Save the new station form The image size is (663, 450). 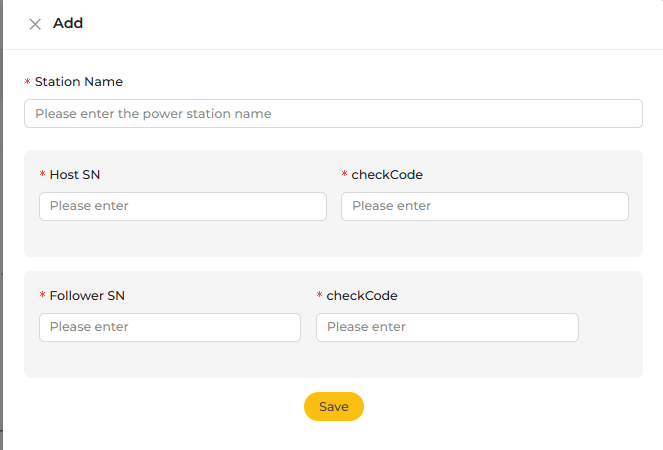[x=334, y=406]
